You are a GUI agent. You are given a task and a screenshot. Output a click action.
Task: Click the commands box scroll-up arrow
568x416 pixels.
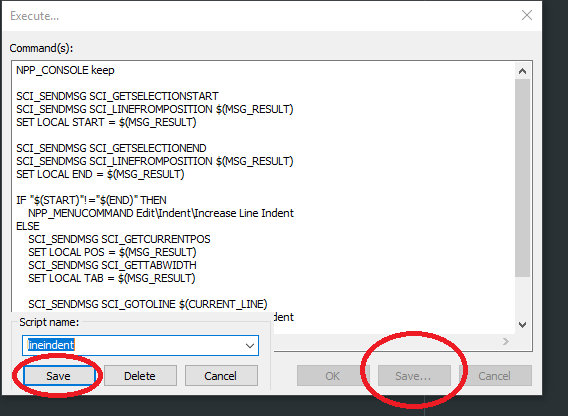tap(522, 71)
